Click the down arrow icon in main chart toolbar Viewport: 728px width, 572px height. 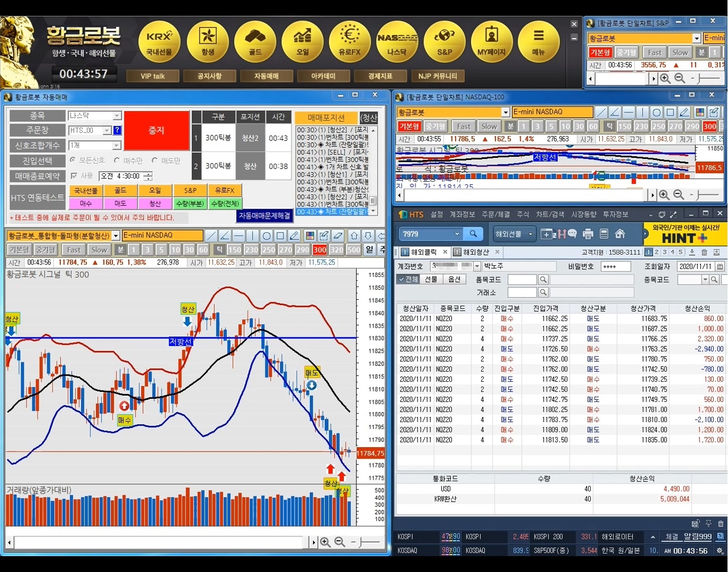tap(368, 236)
